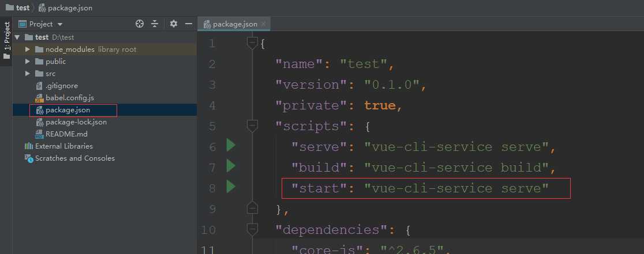
Task: Click the locate-in-project crosshair icon
Action: (x=140, y=24)
